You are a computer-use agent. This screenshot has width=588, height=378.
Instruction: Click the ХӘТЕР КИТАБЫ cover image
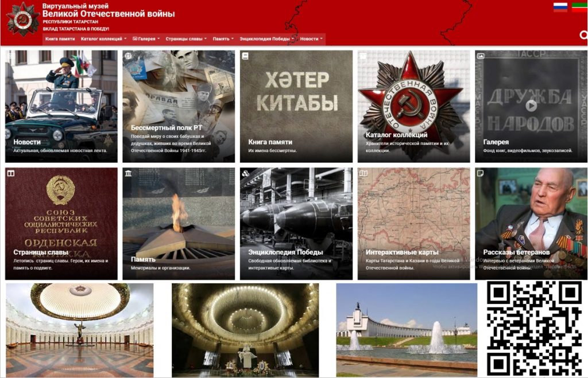(x=296, y=106)
